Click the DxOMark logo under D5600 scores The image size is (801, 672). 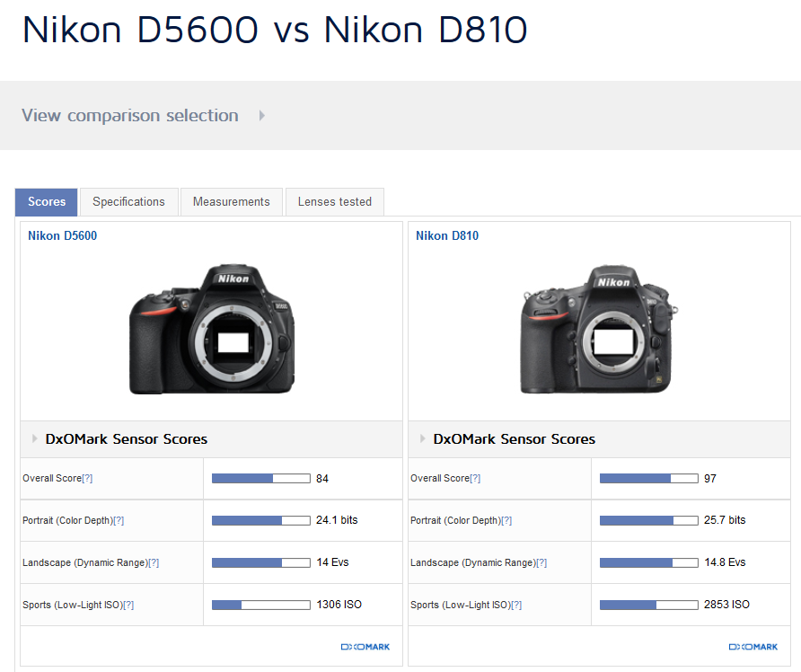[365, 647]
